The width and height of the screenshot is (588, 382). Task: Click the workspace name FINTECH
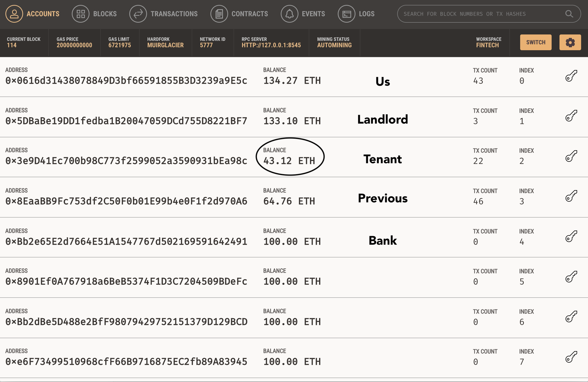487,45
